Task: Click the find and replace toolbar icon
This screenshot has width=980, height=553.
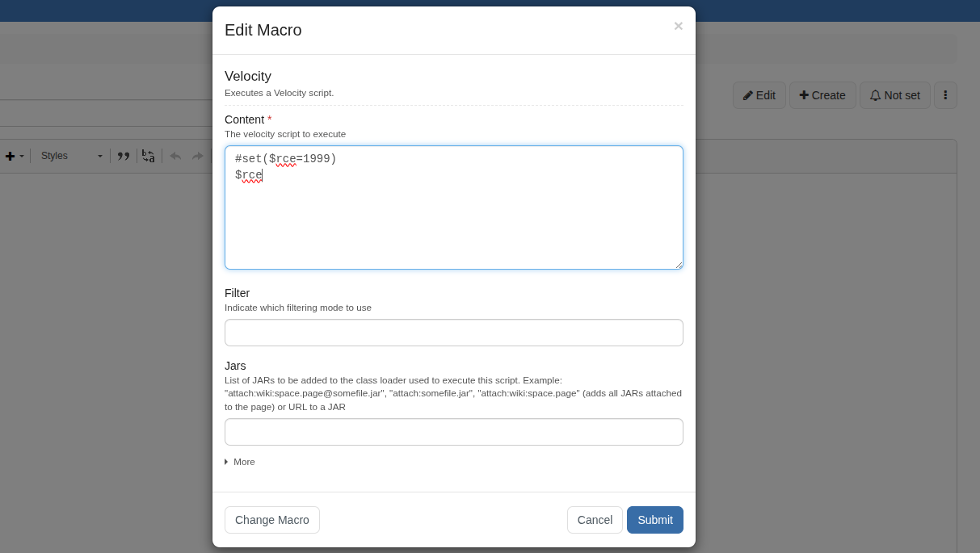Action: [x=149, y=156]
